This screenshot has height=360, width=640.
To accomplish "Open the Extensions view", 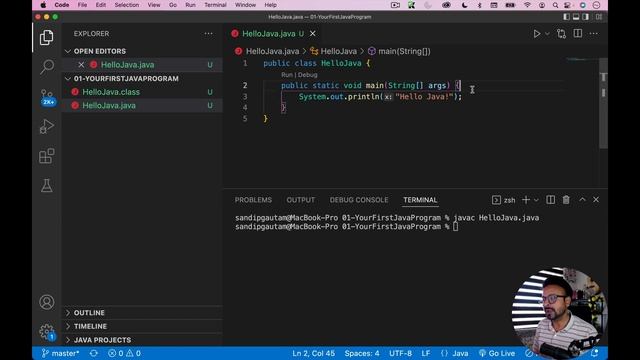I will point(47,156).
